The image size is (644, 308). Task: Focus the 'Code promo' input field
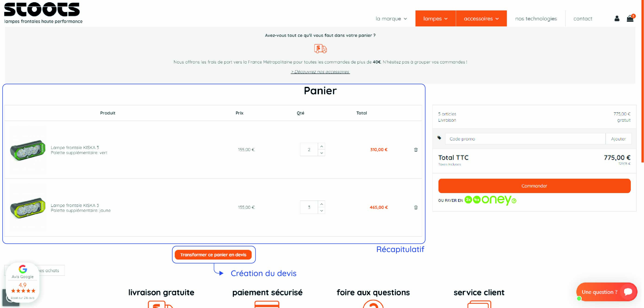click(525, 139)
